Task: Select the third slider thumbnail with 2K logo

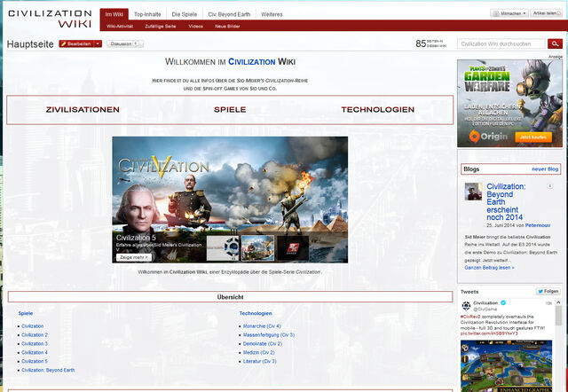Action: pyautogui.click(x=292, y=248)
